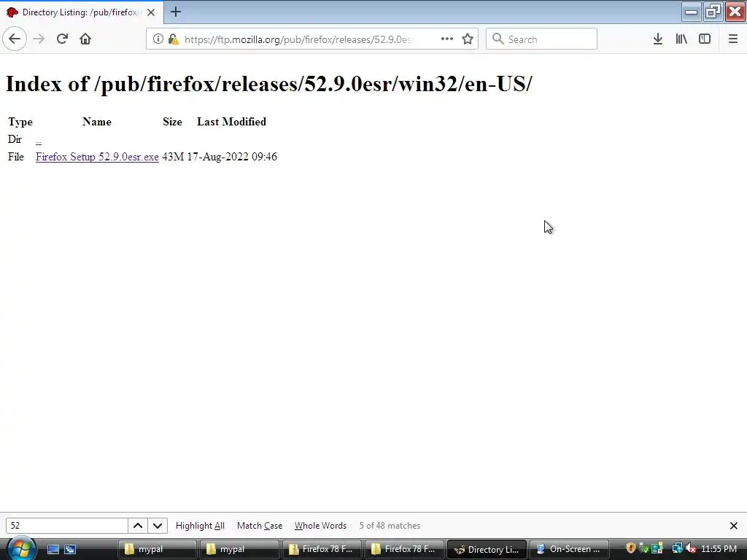Screen dimensions: 747x560
Task: Minimize the browser window
Action: 691,12
